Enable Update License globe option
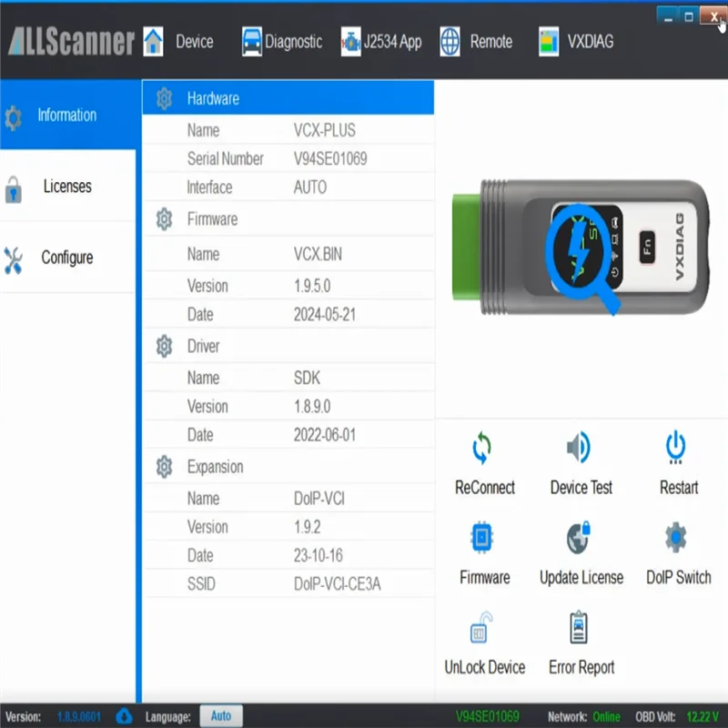 tap(580, 539)
